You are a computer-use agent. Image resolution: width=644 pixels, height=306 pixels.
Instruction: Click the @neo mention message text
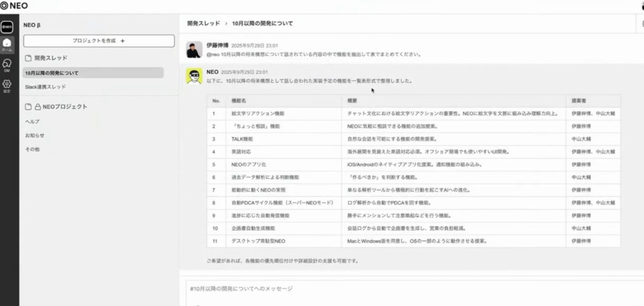pos(313,54)
